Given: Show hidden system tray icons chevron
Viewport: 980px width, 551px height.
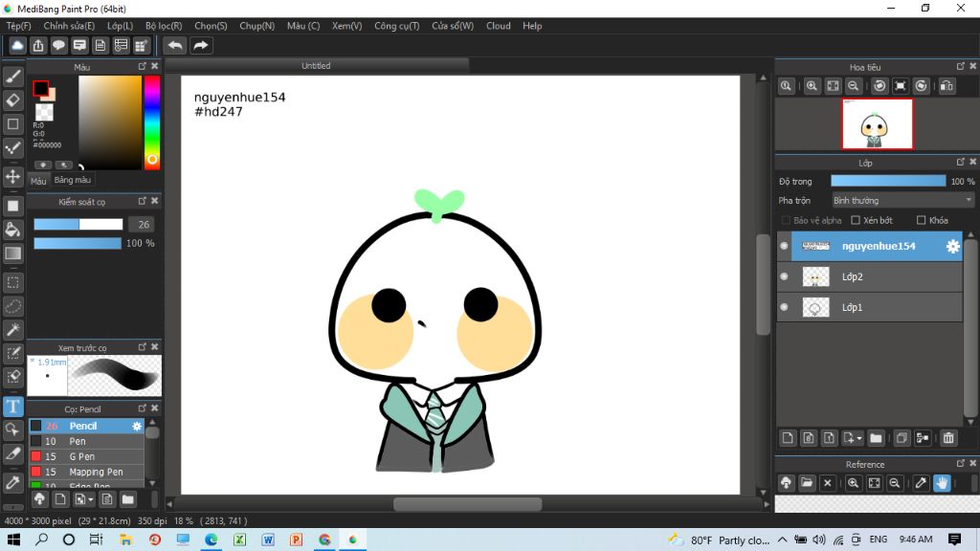Looking at the screenshot, I should click(x=783, y=540).
